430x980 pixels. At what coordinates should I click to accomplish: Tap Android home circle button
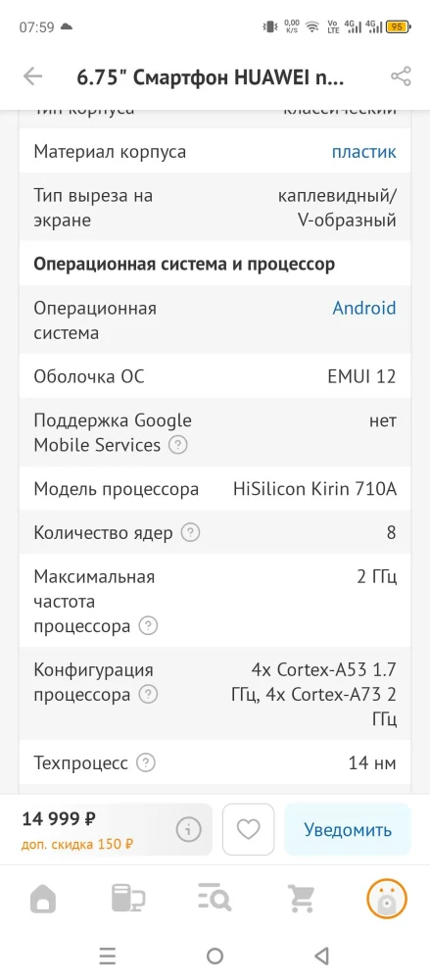tap(215, 955)
